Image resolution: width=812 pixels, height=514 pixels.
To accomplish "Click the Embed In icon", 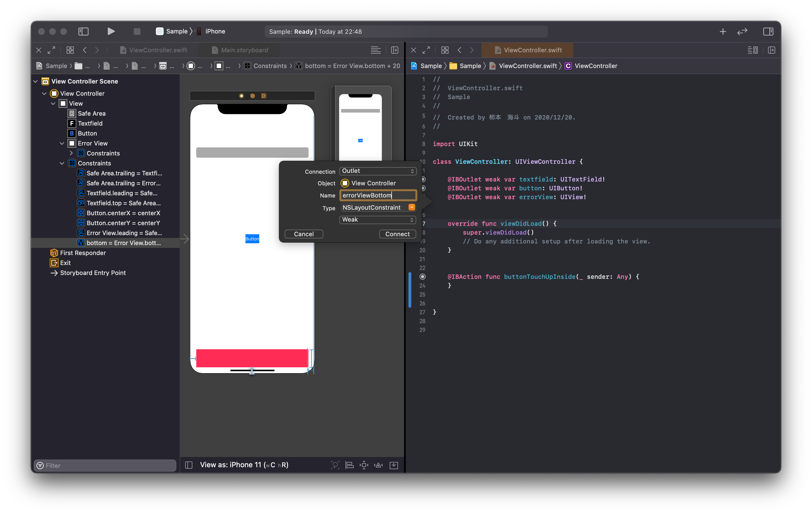I will (x=394, y=465).
